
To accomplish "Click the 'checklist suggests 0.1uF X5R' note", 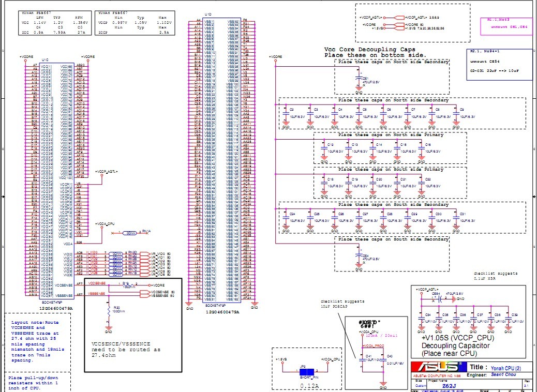I will (x=496, y=276).
